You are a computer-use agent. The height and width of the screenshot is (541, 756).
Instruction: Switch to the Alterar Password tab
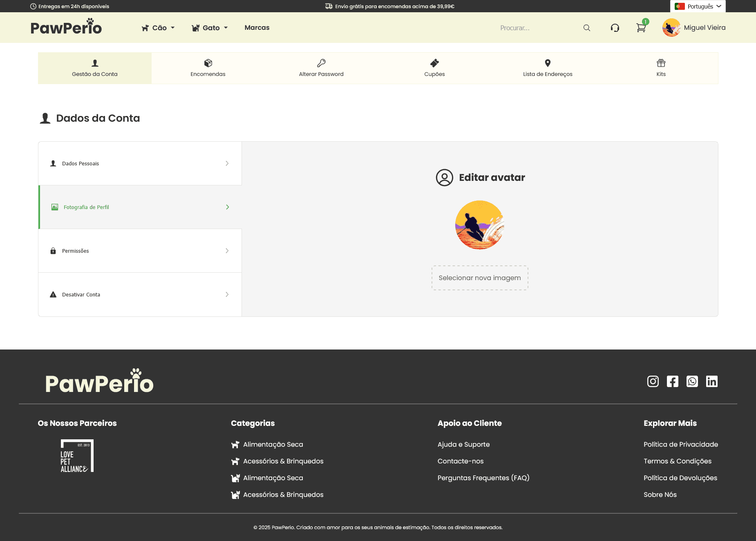click(x=321, y=68)
